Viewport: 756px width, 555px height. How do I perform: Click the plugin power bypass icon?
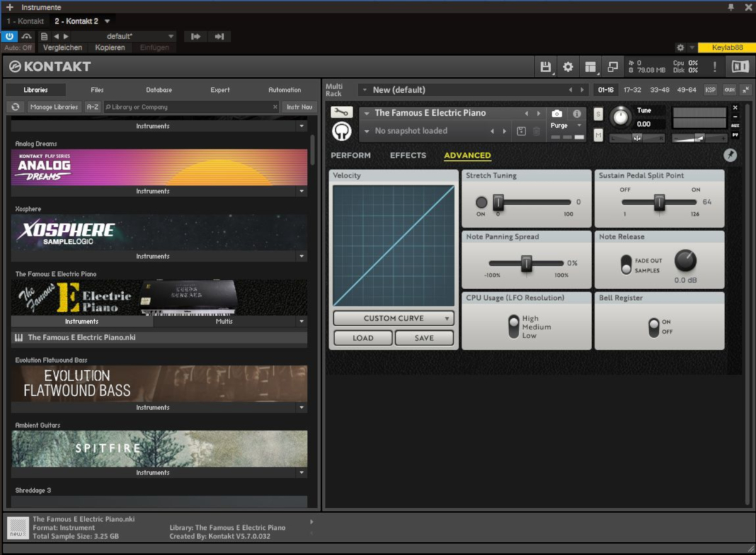[x=9, y=37]
